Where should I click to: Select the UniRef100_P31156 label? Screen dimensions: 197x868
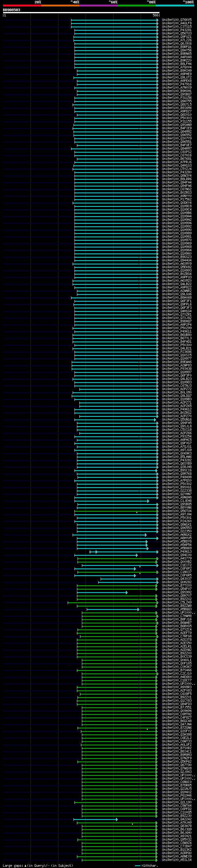tap(177, 98)
